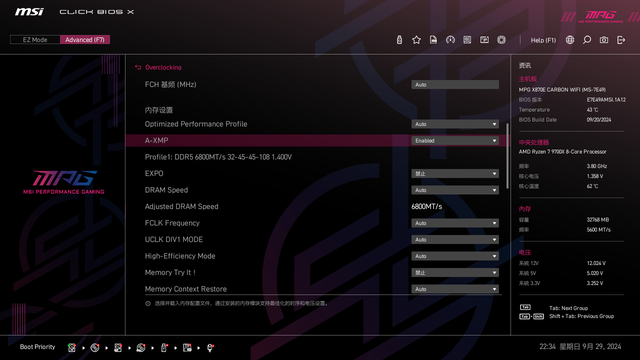Image resolution: width=640 pixels, height=360 pixels.
Task: Open High-Efficiency Mode dropdown
Action: coord(455,256)
